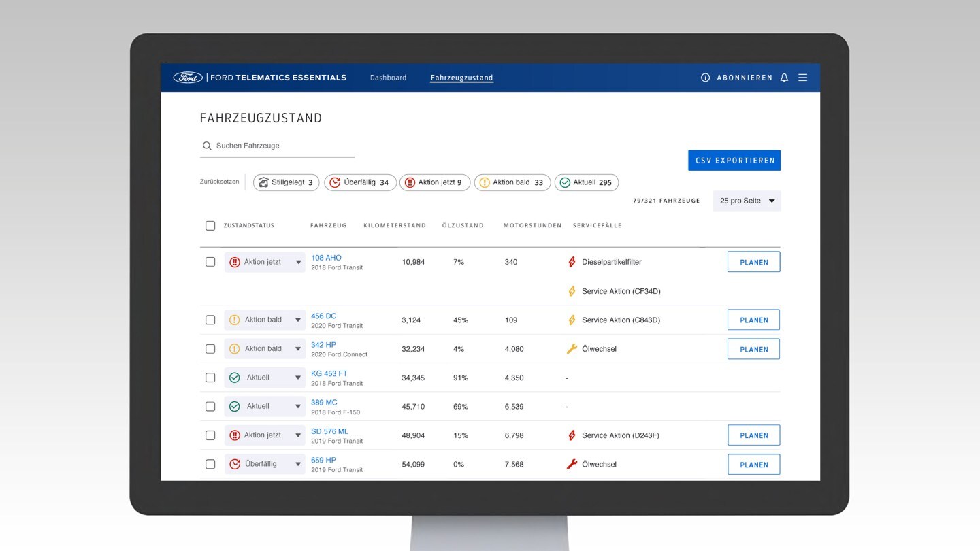Open vehicle link 389 MC

click(x=324, y=402)
